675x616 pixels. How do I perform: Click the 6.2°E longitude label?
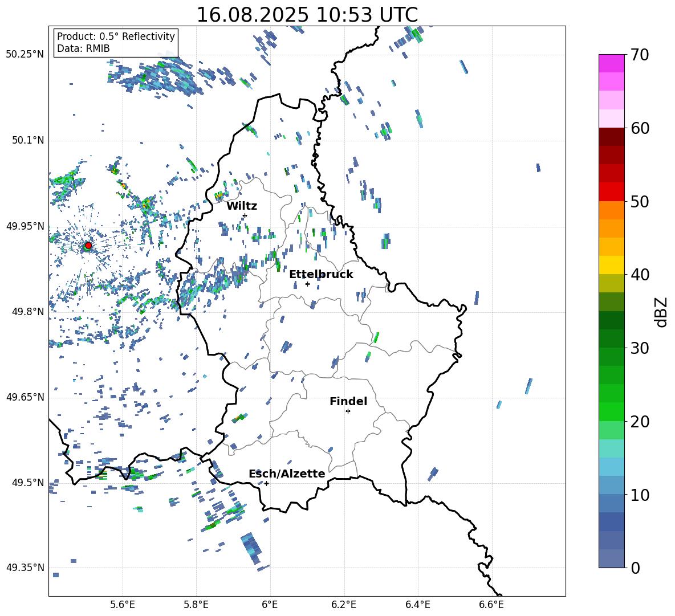click(x=344, y=605)
